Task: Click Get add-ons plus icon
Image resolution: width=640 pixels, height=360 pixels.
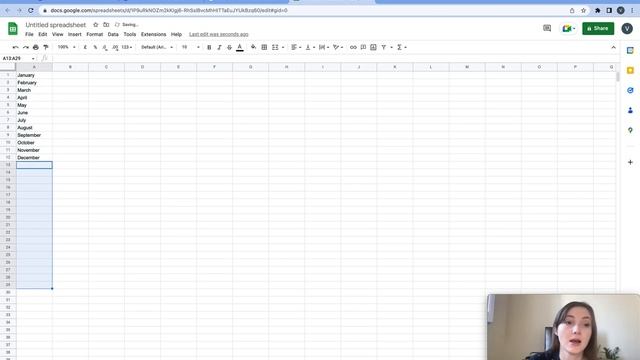Action: pyautogui.click(x=630, y=162)
